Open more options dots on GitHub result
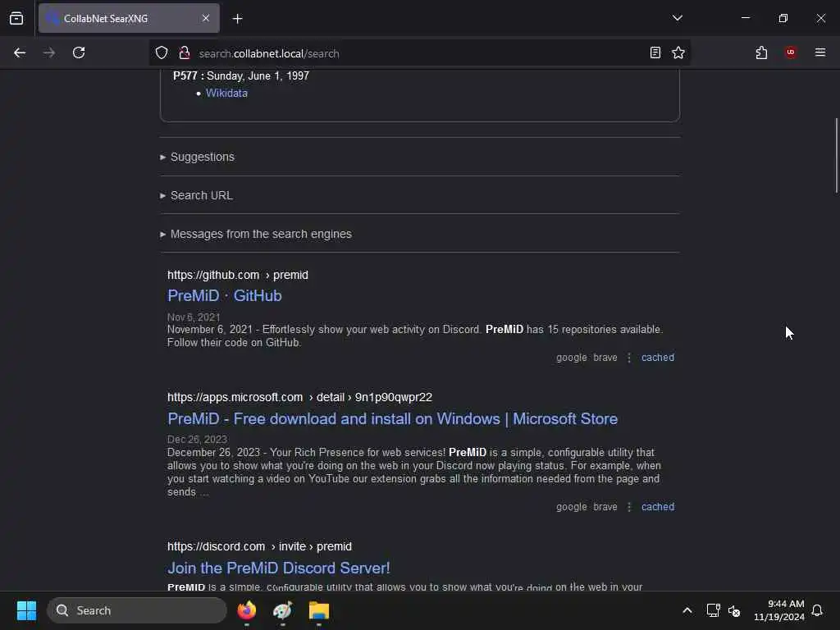The width and height of the screenshot is (840, 630). click(x=629, y=358)
